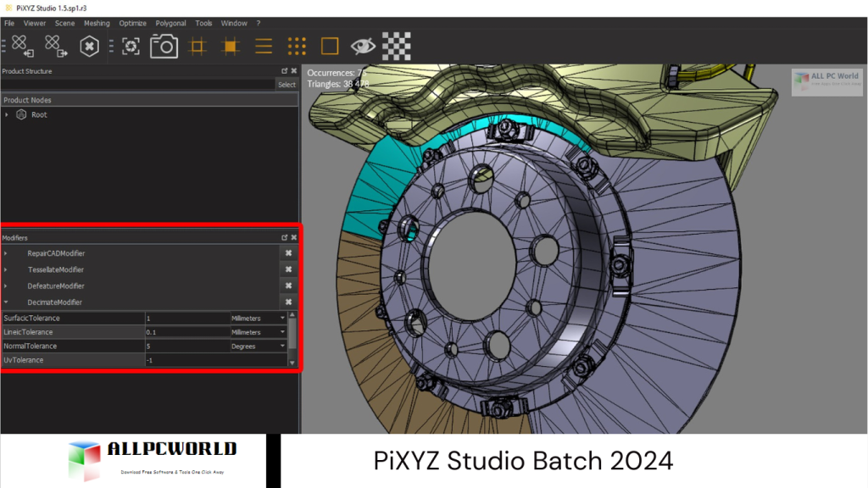Click the NormalTolerance value field

point(187,346)
